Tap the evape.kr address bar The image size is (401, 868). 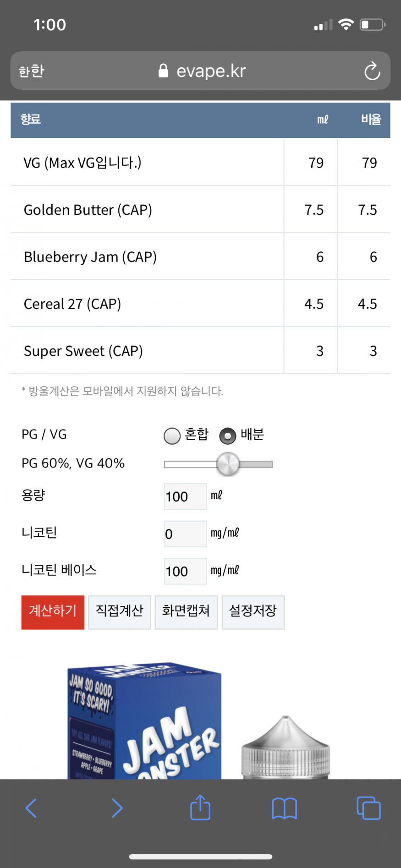coord(211,71)
